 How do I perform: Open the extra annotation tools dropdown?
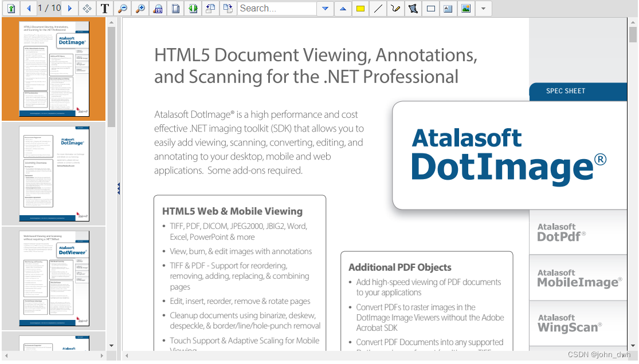coord(483,8)
